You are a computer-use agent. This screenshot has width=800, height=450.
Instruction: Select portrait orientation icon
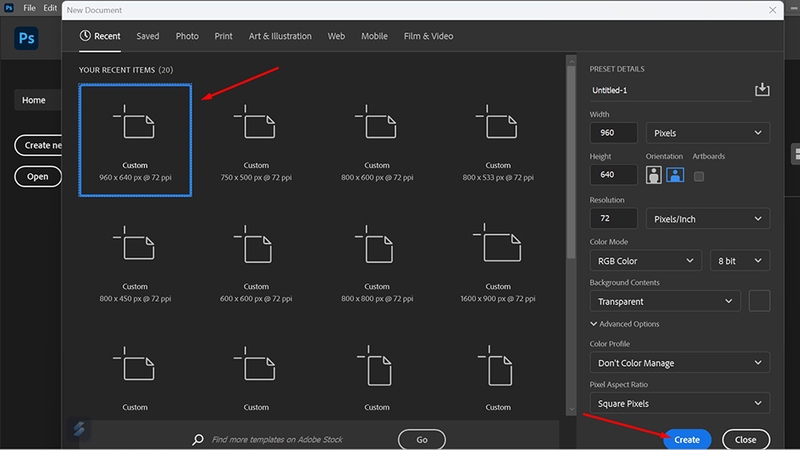(x=654, y=175)
